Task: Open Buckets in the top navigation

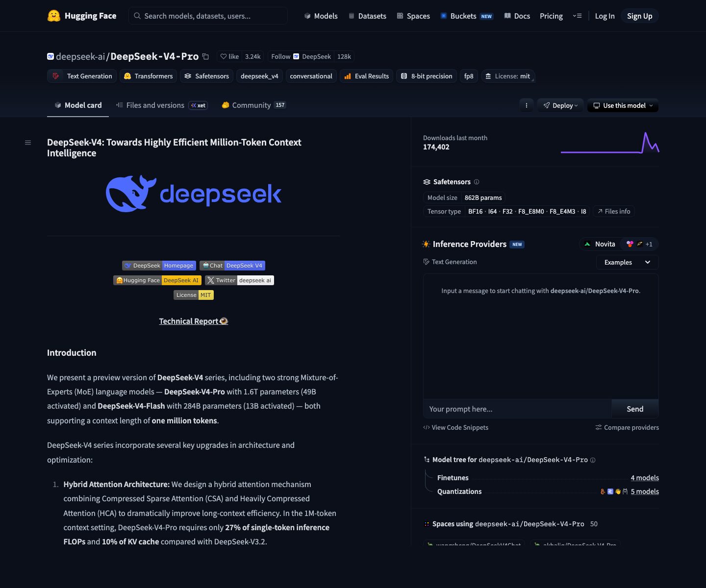Action: (x=466, y=16)
